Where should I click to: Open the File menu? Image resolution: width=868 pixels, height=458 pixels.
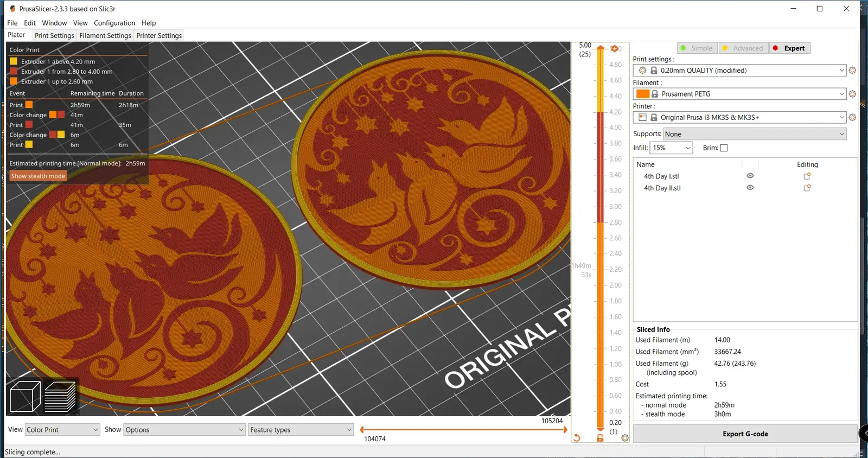12,23
